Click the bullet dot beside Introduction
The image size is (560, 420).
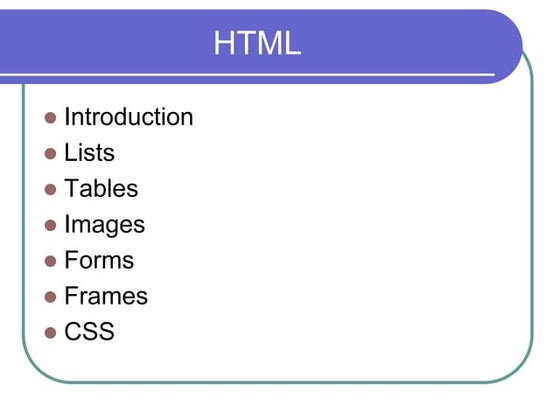pos(50,118)
